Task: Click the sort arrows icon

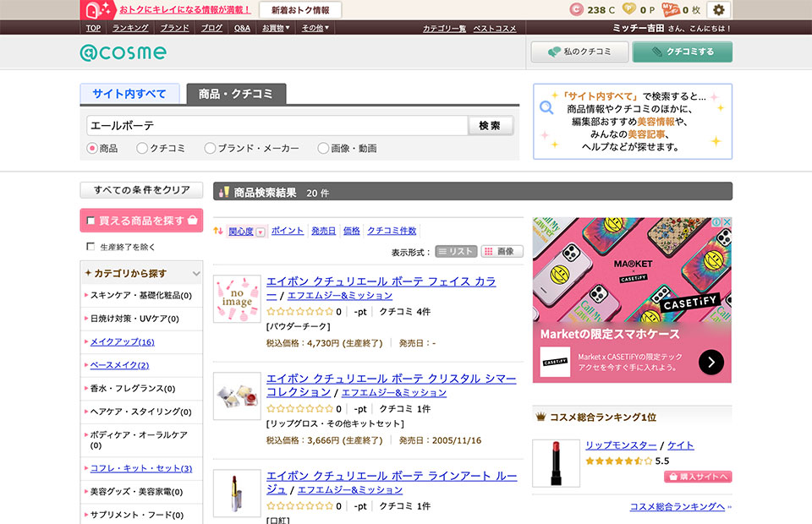Action: [218, 231]
